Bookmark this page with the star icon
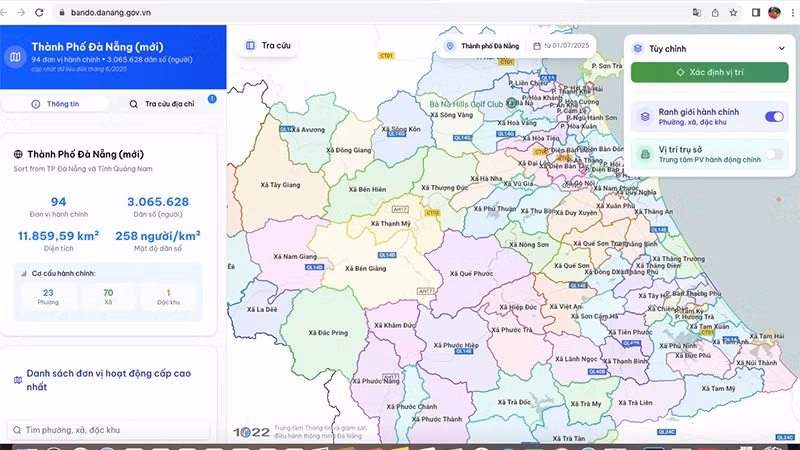 point(733,12)
